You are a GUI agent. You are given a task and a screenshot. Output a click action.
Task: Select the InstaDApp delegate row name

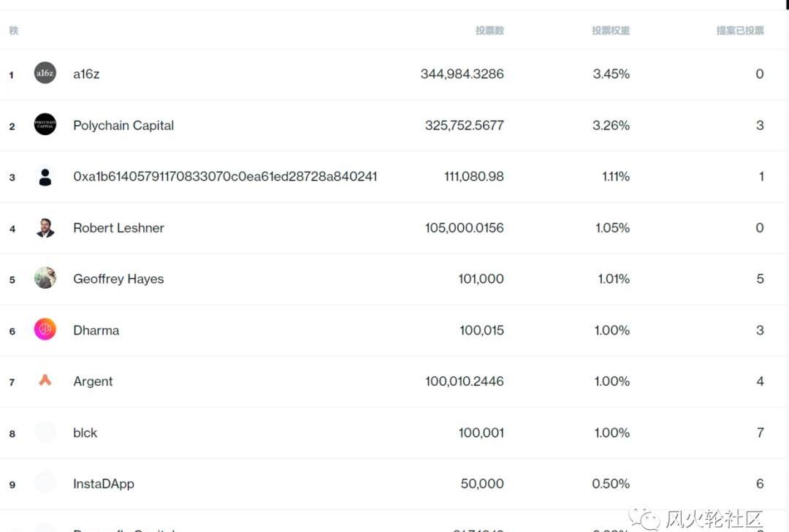click(104, 484)
